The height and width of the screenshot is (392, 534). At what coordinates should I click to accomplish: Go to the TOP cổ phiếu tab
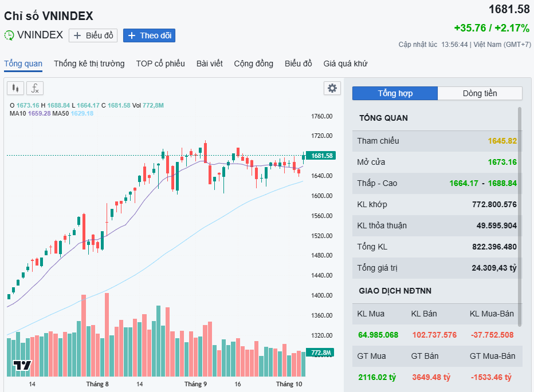(160, 64)
